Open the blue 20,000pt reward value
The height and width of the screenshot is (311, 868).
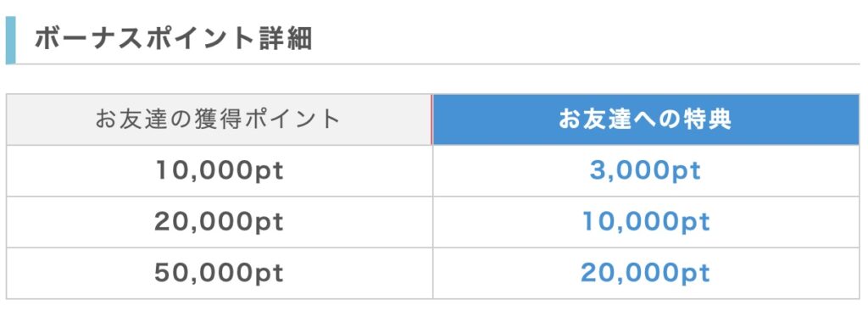[x=645, y=274]
